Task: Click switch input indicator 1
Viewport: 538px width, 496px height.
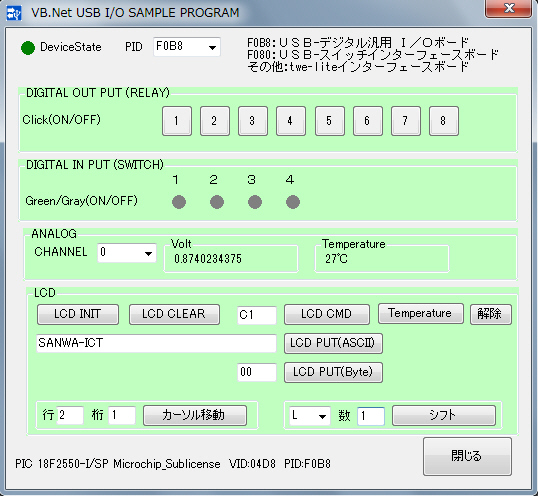Action: (x=179, y=202)
